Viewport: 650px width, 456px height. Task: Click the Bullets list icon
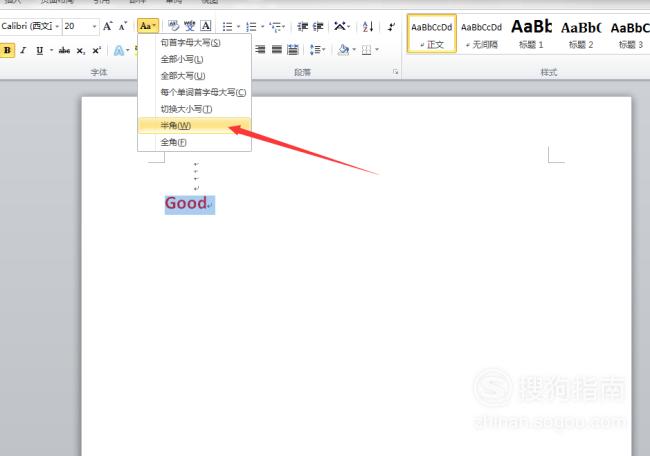coord(227,27)
